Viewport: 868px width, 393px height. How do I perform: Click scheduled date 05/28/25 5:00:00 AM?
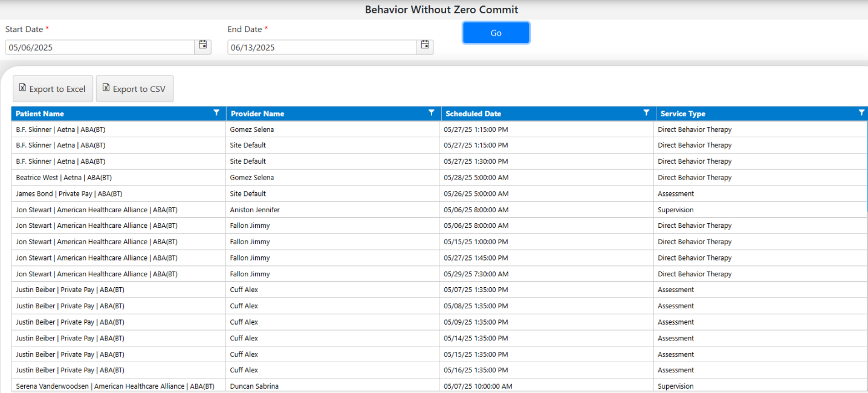[x=476, y=178]
